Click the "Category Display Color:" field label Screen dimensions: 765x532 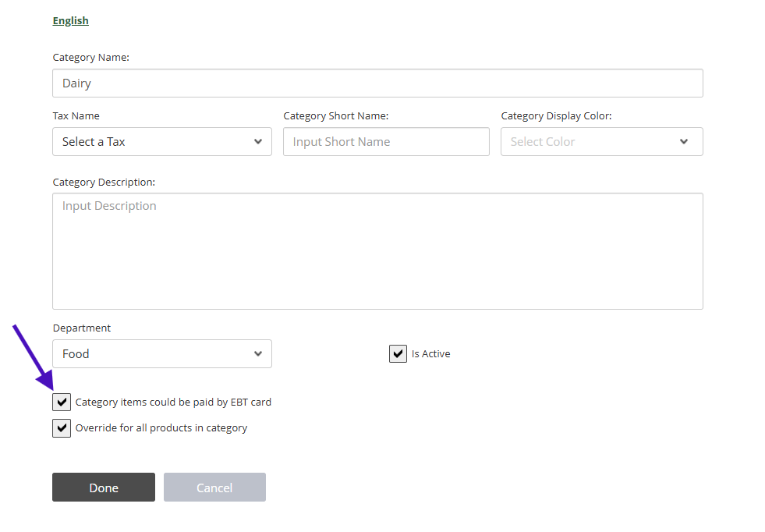(556, 116)
